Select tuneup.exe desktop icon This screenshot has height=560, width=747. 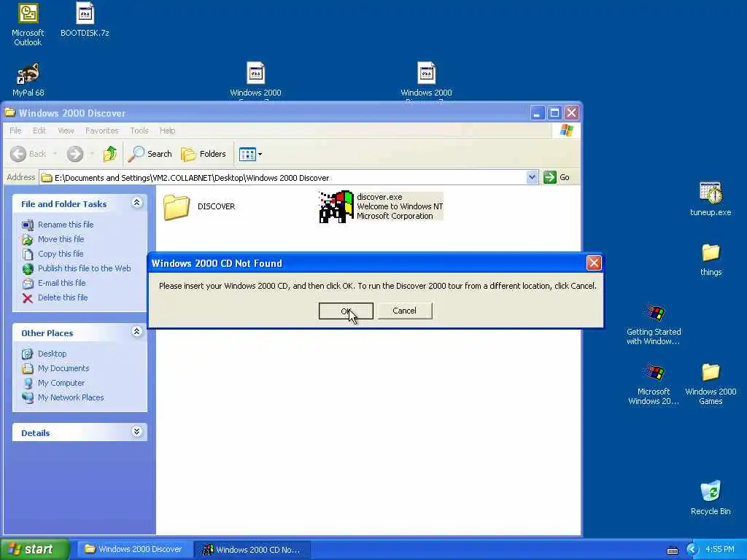711,199
